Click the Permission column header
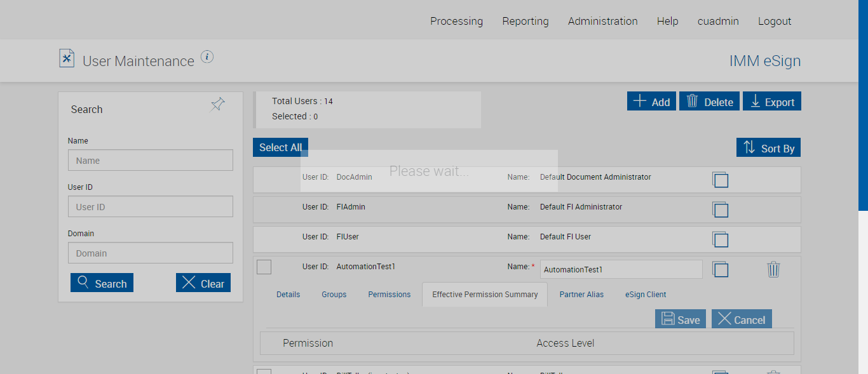868x374 pixels. point(308,343)
